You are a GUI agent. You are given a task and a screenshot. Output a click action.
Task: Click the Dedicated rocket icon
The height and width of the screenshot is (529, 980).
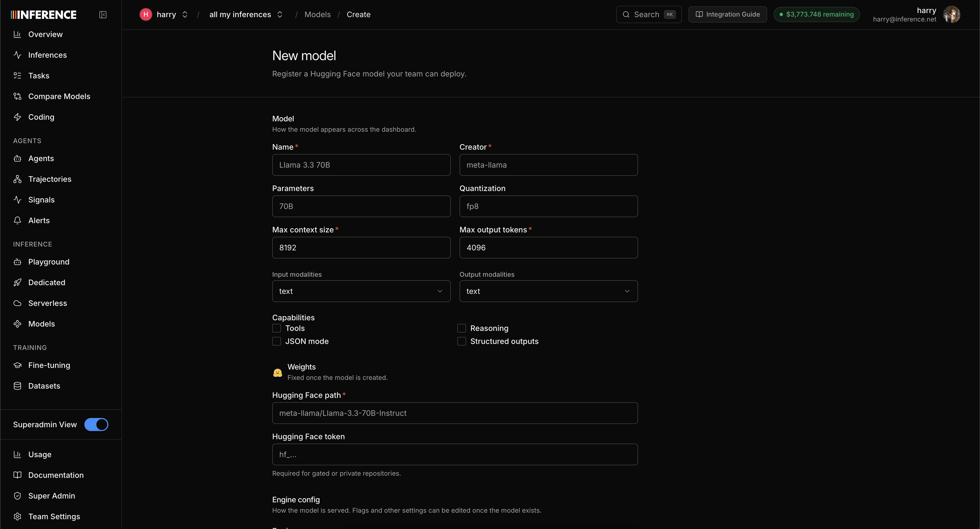point(17,282)
